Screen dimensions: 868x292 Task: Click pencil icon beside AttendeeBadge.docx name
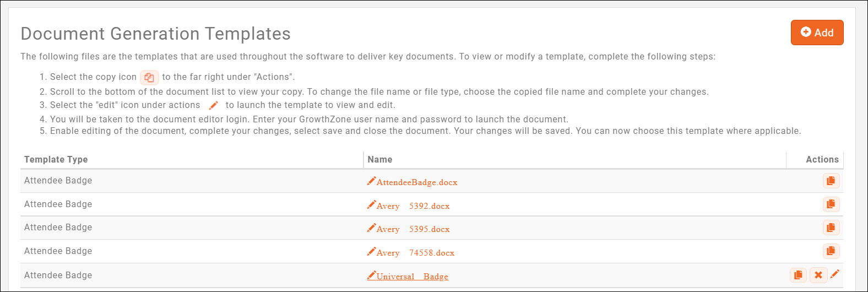tap(372, 181)
